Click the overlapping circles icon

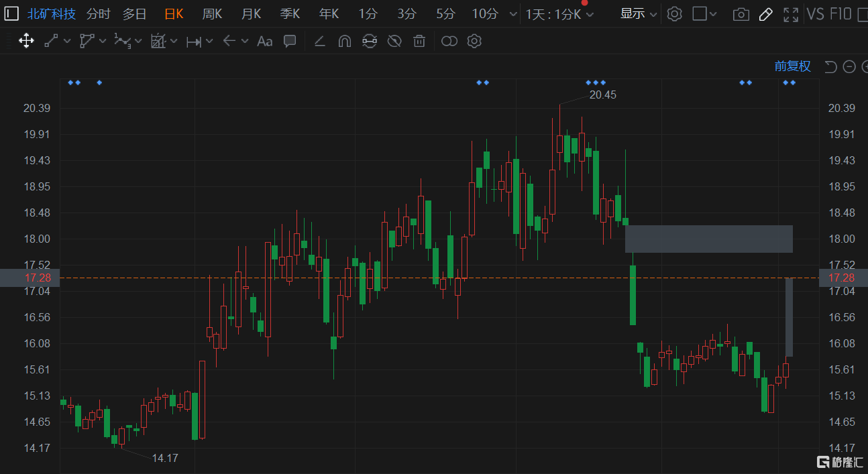coord(449,42)
